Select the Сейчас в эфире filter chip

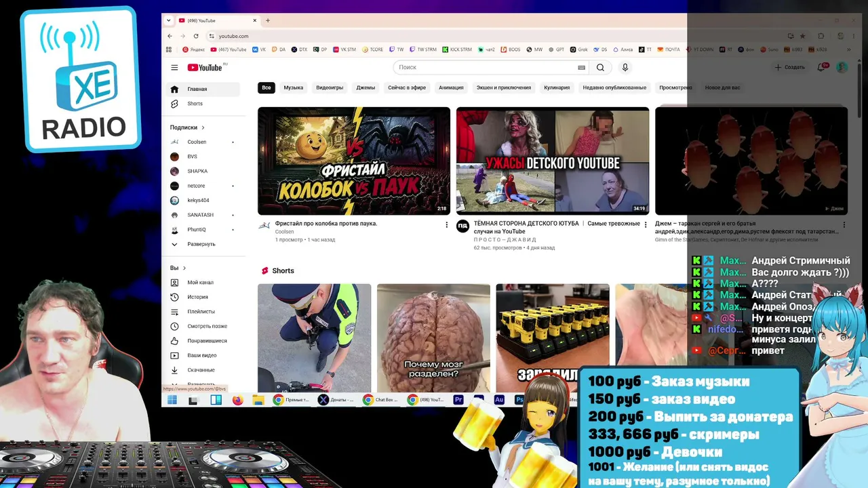(x=407, y=87)
